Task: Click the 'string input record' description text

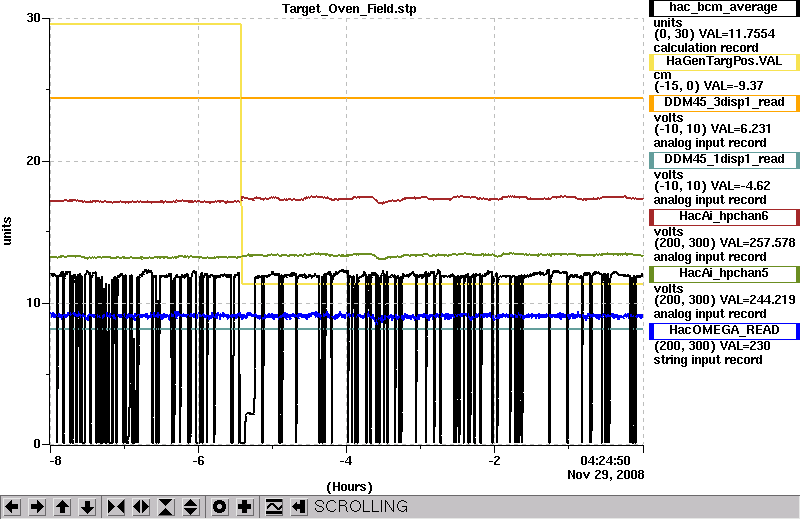Action: [x=708, y=360]
